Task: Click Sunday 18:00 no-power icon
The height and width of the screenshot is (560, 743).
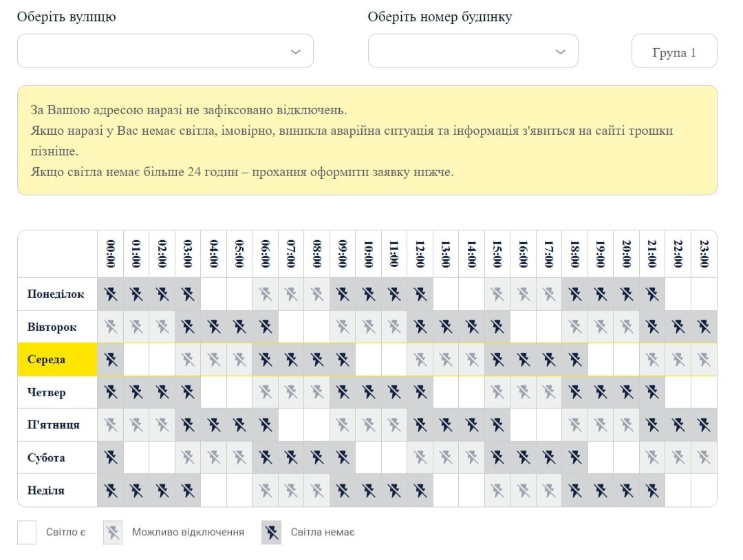Action: 575,491
